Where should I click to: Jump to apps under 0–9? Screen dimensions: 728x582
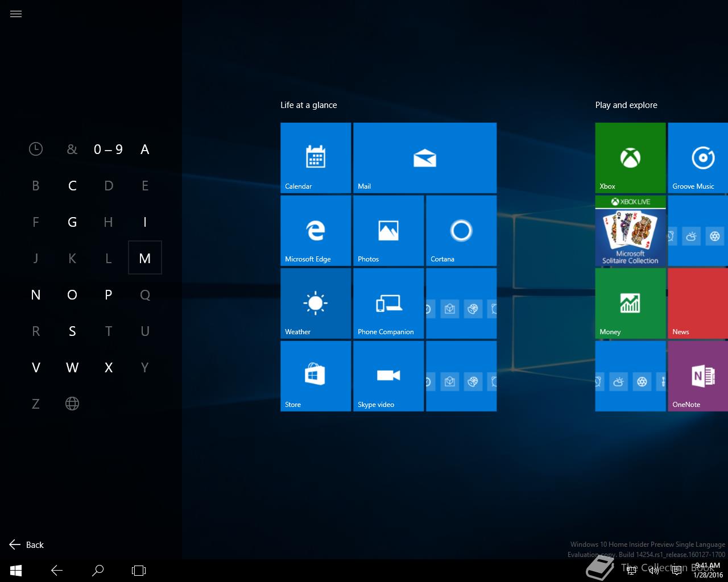tap(109, 149)
